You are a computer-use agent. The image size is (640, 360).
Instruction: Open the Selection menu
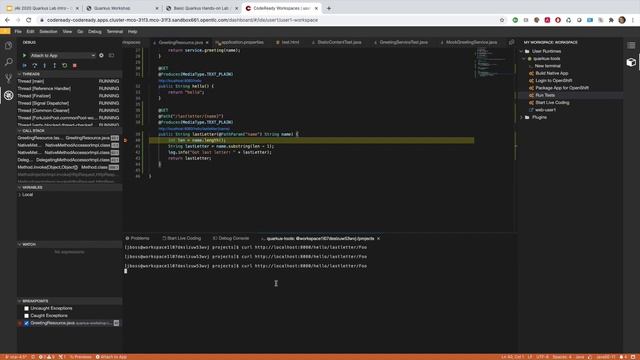(48, 31)
